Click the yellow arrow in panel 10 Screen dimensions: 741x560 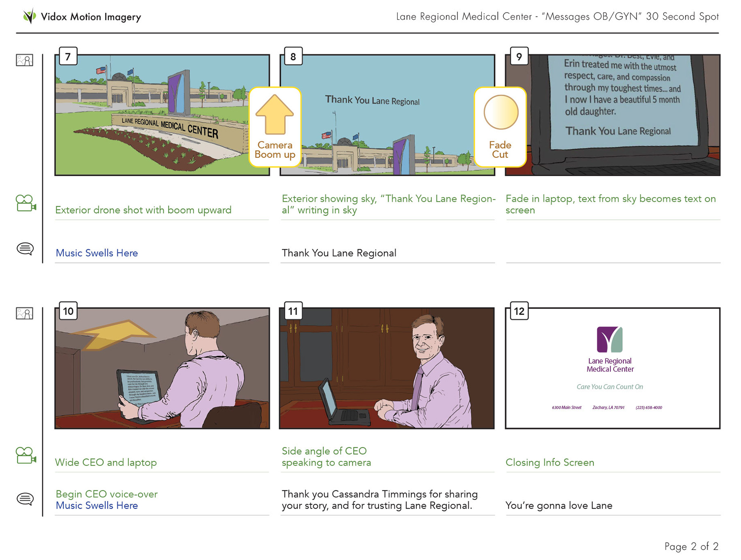click(x=114, y=335)
